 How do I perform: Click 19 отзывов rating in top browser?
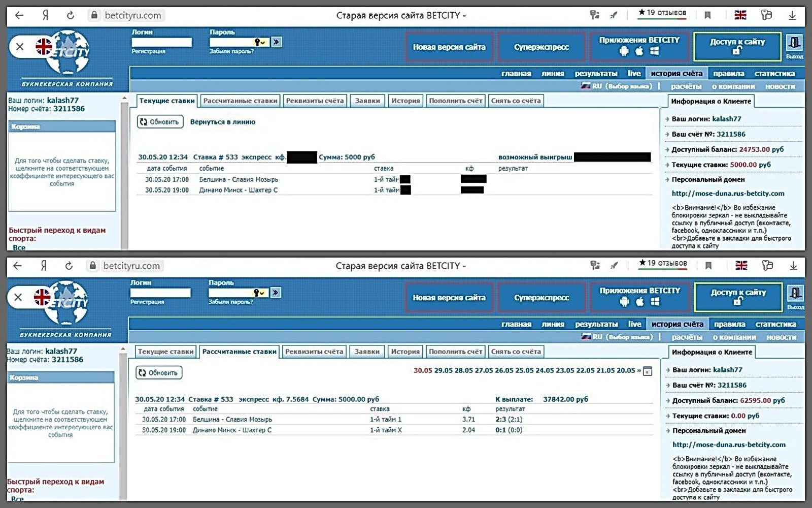[x=662, y=13]
